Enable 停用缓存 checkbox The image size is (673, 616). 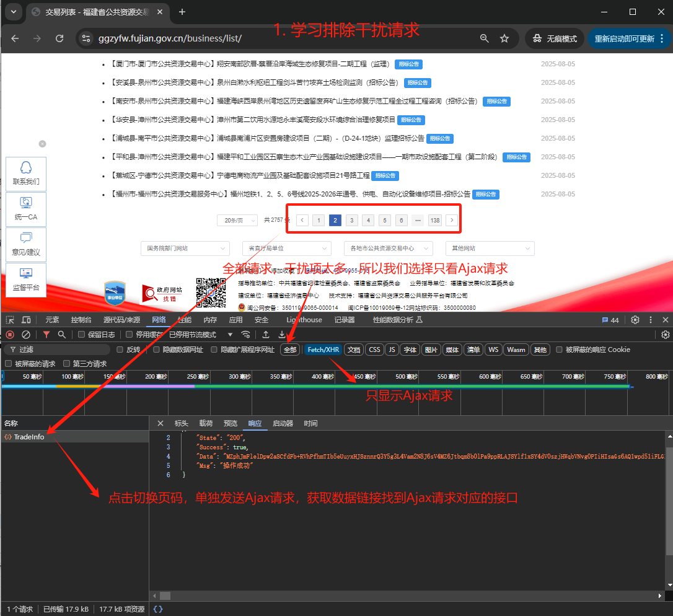[x=129, y=335]
